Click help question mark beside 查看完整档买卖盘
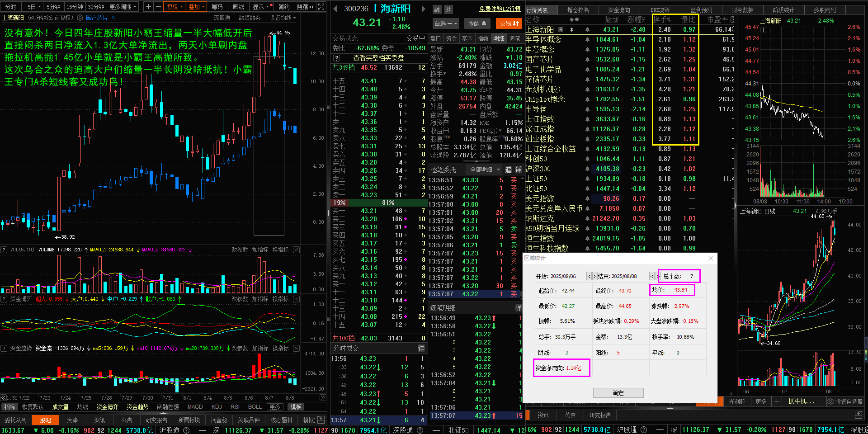The width and height of the screenshot is (868, 434). tap(336, 58)
